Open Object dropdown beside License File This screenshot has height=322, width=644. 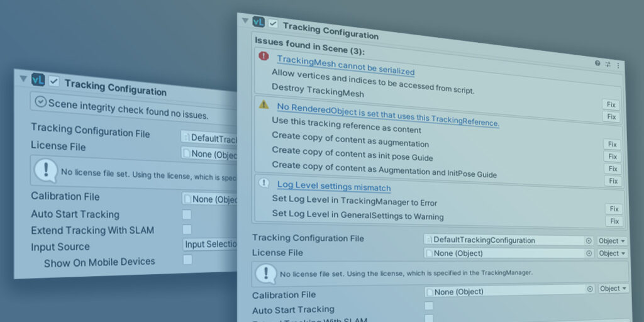(x=612, y=253)
